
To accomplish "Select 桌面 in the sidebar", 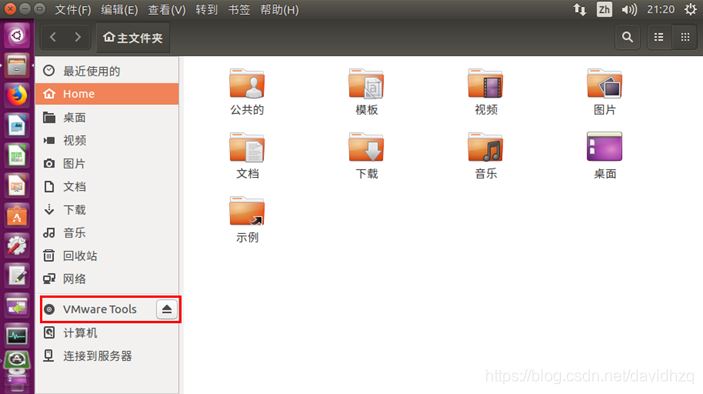I will tap(107, 117).
